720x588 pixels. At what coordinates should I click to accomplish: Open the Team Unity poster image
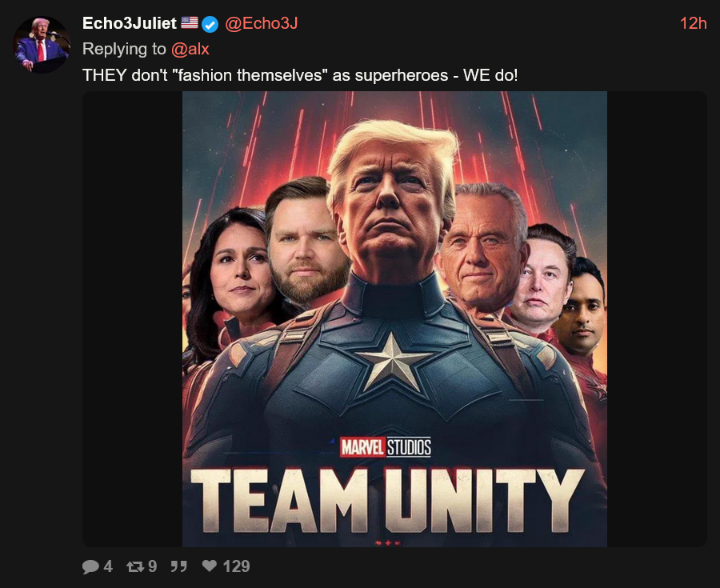pyautogui.click(x=394, y=319)
